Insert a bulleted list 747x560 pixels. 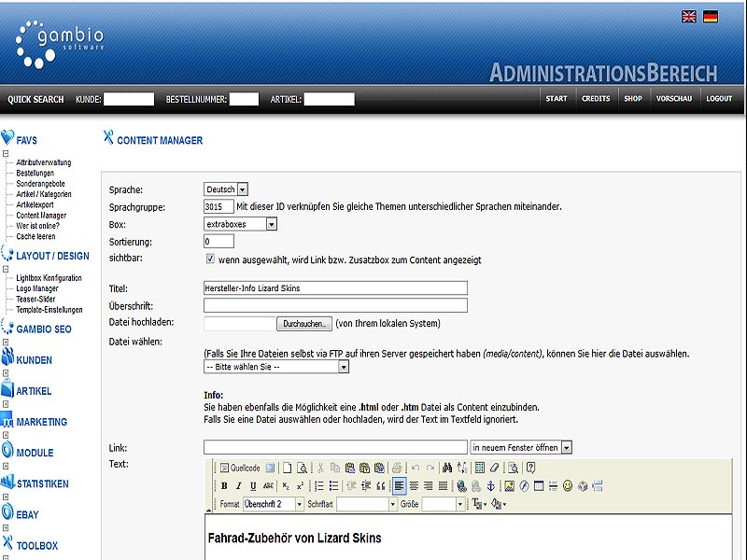click(334, 485)
